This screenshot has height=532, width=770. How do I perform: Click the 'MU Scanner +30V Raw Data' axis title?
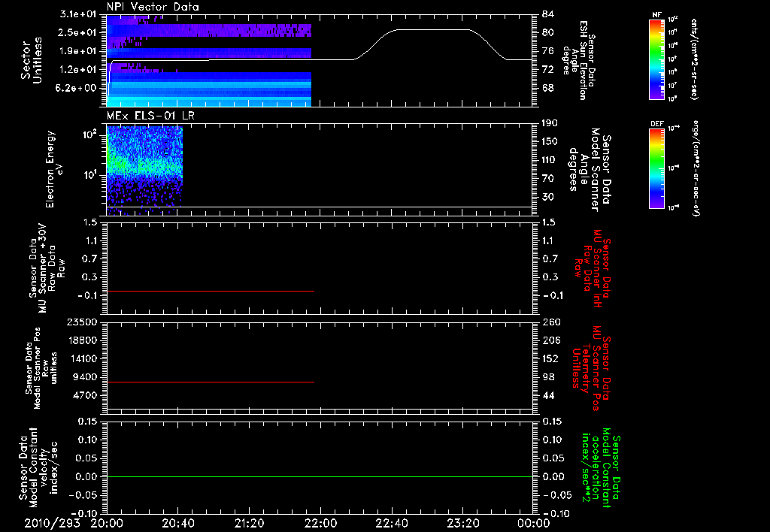(47, 268)
